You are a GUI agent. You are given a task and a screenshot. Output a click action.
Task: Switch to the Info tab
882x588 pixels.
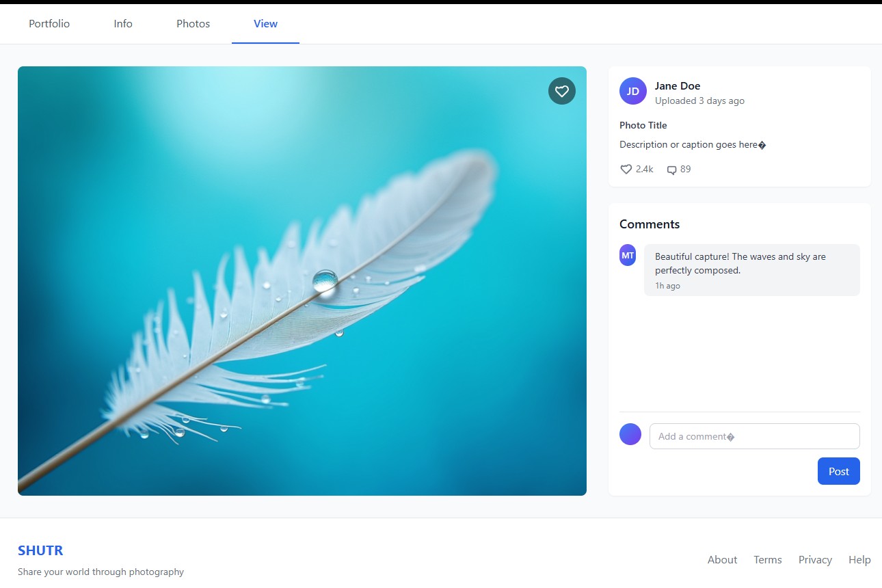tap(123, 24)
